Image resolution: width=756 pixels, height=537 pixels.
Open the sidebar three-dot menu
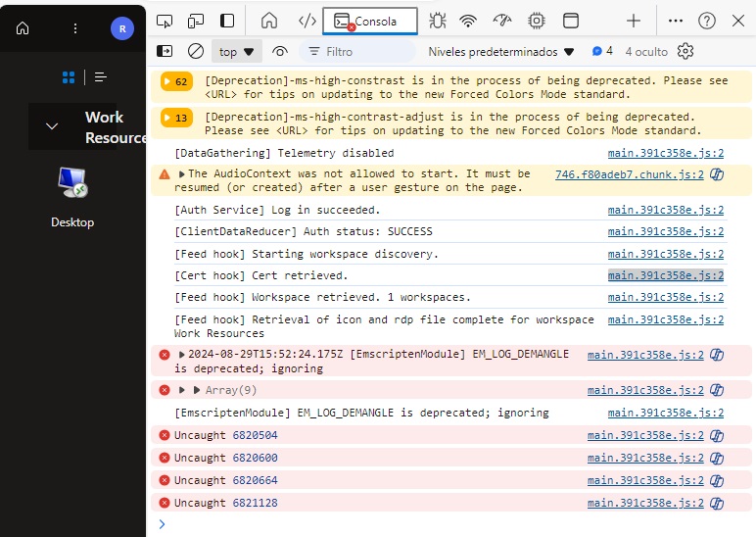click(75, 28)
